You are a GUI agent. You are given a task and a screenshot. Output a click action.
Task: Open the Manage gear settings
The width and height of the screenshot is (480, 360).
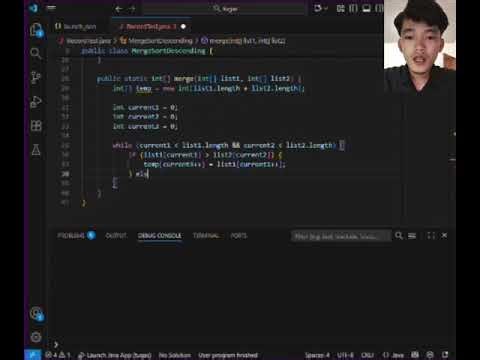36,337
